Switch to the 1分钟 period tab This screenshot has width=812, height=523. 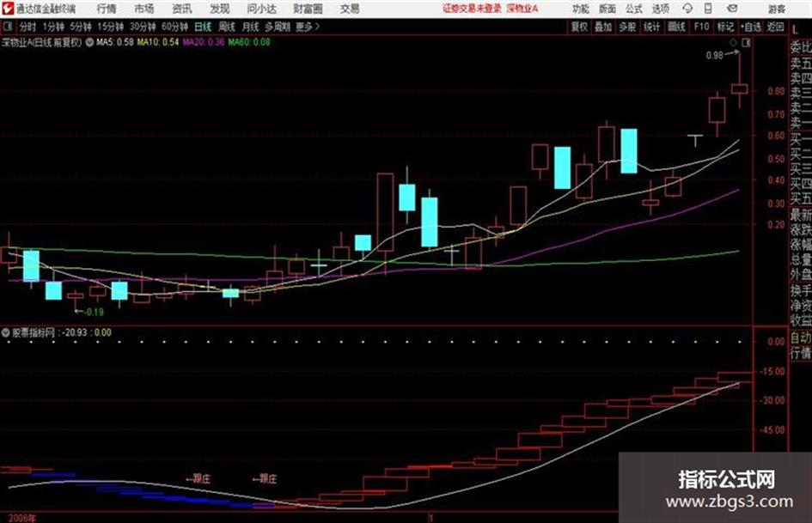53,27
